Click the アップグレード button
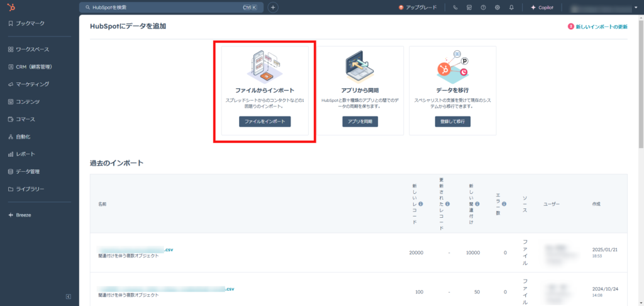This screenshot has width=644, height=306. pyautogui.click(x=418, y=8)
